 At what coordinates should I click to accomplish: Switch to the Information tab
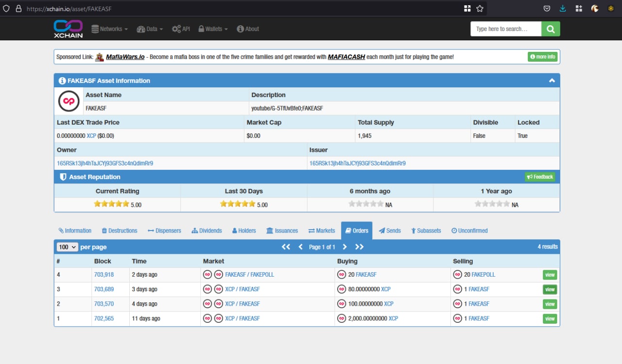pyautogui.click(x=75, y=231)
